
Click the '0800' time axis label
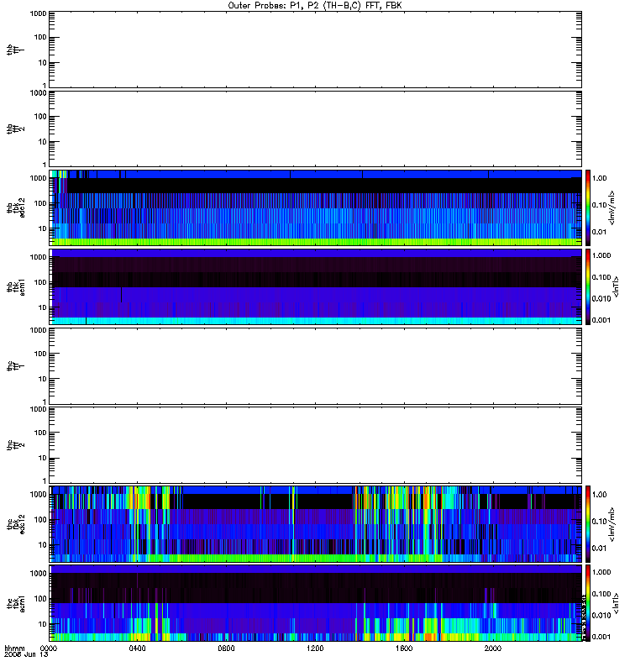tap(226, 648)
